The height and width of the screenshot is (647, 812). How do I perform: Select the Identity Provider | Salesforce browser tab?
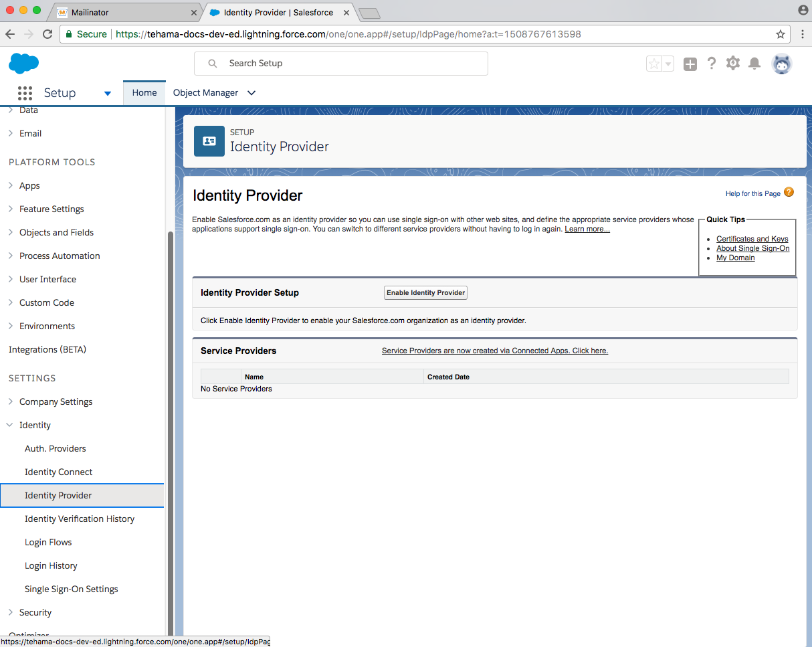(x=278, y=12)
